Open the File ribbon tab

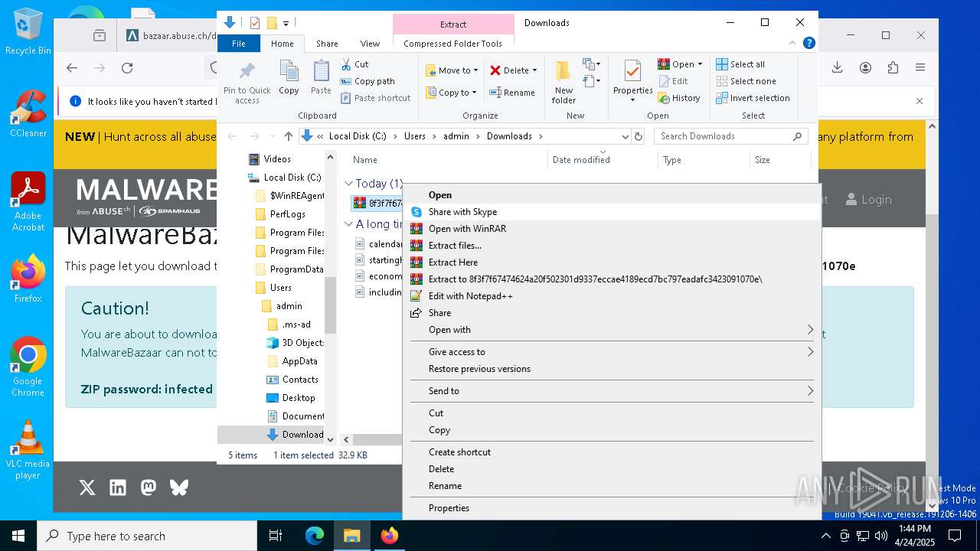[x=239, y=44]
